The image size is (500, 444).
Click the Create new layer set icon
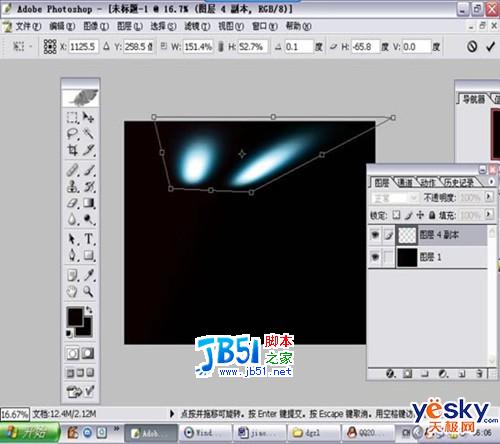pos(424,374)
